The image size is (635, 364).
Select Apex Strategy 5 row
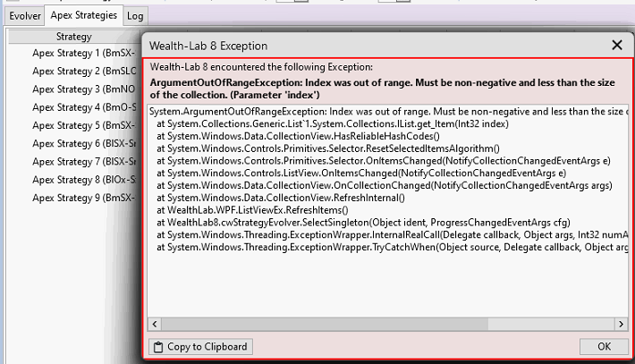point(83,125)
